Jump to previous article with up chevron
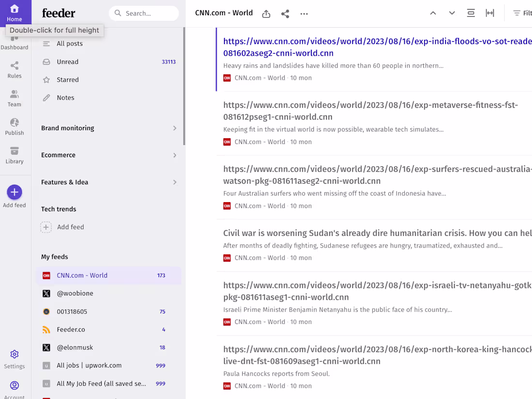The height and width of the screenshot is (399, 532). click(433, 13)
